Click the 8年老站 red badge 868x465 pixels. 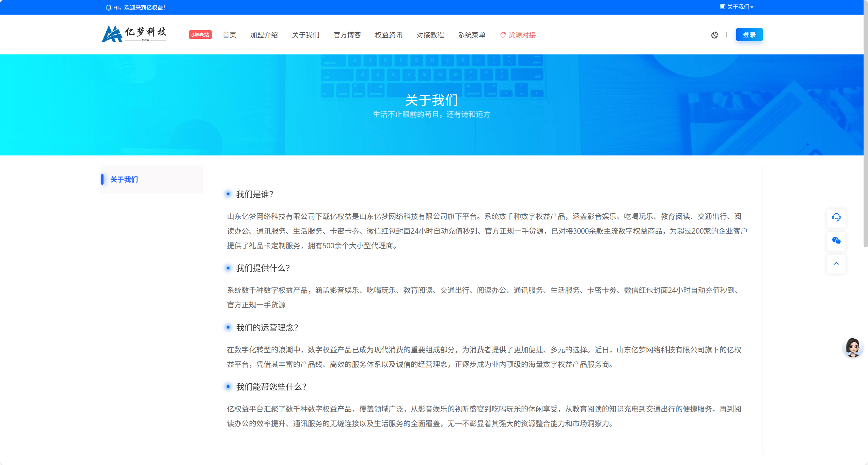tap(200, 35)
